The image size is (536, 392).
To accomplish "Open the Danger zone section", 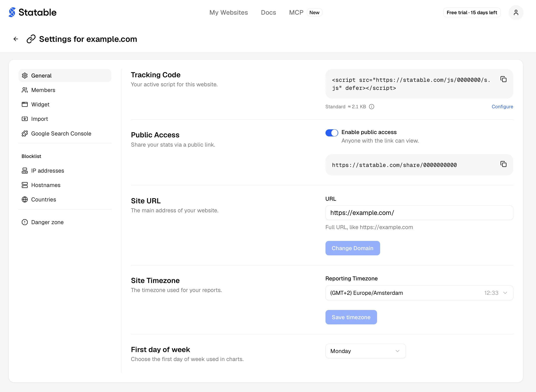I will 65,222.
